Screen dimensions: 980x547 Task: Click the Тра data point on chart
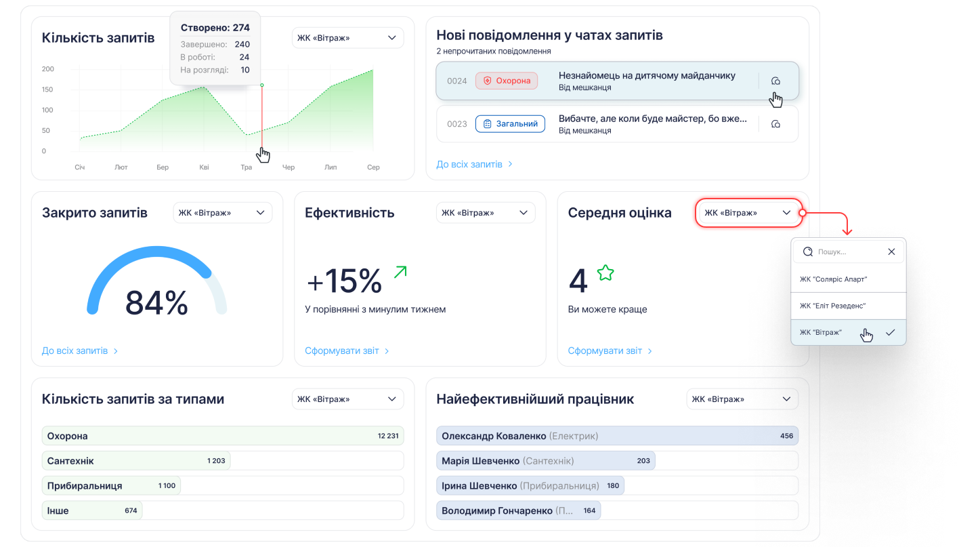point(247,134)
